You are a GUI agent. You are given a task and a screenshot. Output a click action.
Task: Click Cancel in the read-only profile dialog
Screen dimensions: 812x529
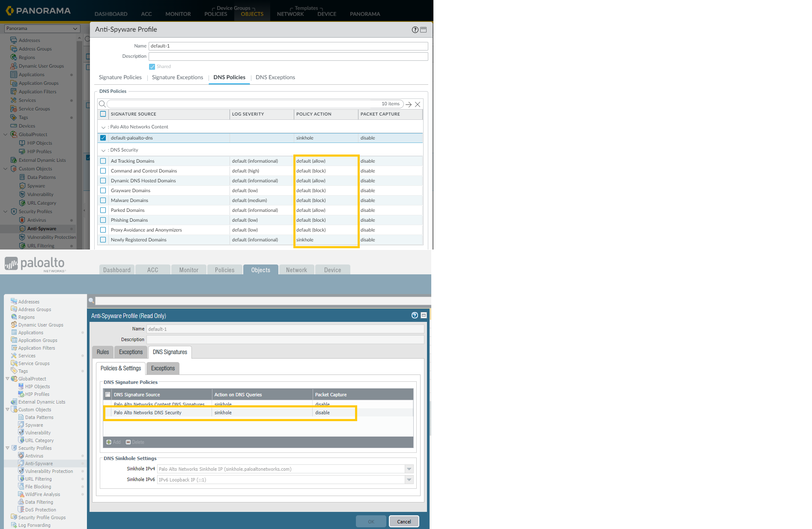point(404,521)
